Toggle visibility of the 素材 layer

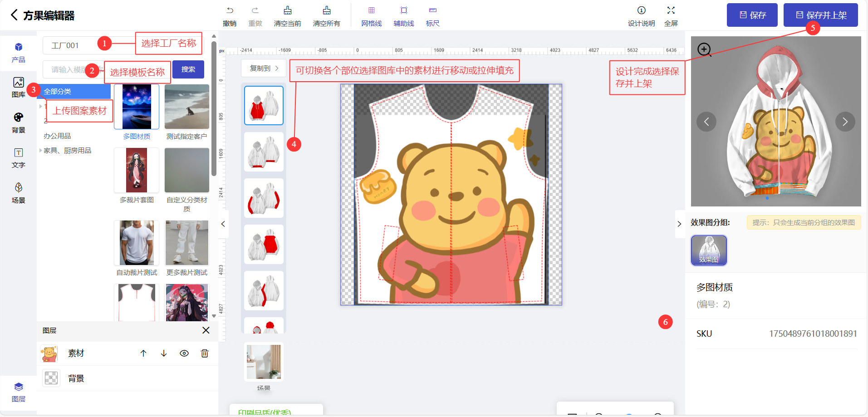pyautogui.click(x=184, y=353)
